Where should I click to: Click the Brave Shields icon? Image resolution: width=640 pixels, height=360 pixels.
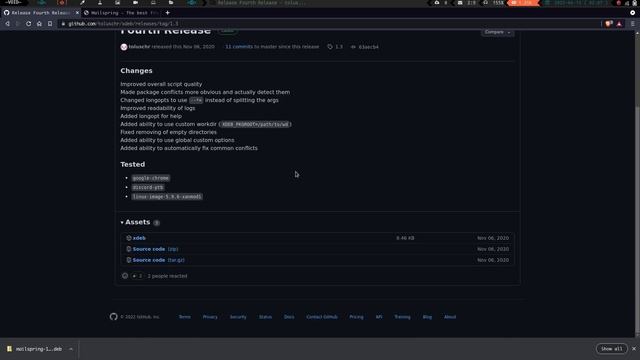[x=609, y=24]
